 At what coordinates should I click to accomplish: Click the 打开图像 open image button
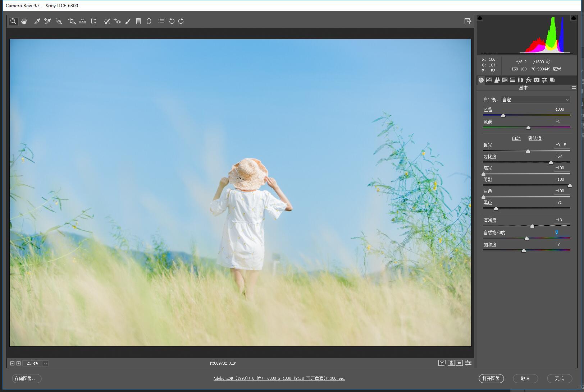(491, 378)
